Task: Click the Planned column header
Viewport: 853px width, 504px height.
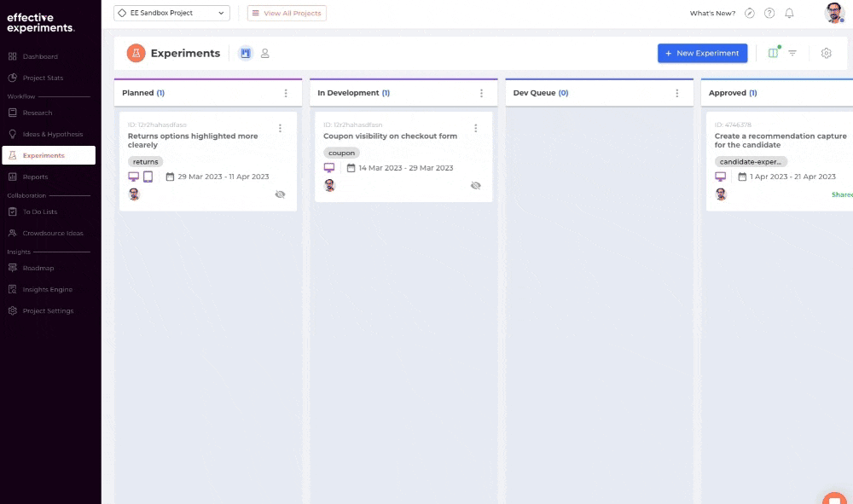Action: coord(208,92)
